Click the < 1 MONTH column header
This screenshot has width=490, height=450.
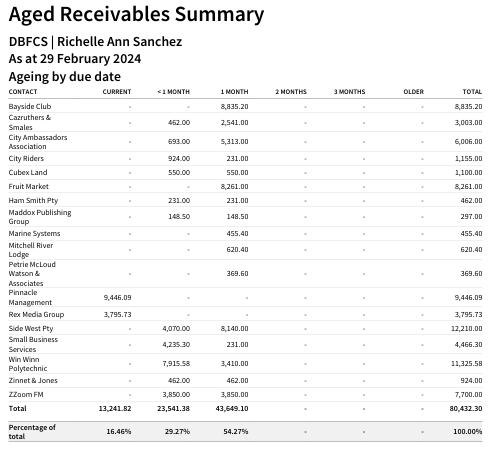tap(173, 92)
